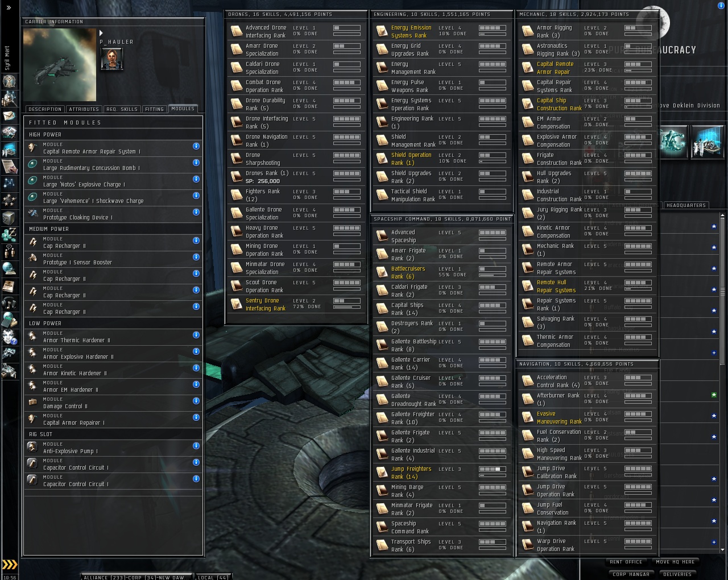The width and height of the screenshot is (728, 580).
Task: Click the SP: 256,000 text under Drones
Action: [x=262, y=181]
